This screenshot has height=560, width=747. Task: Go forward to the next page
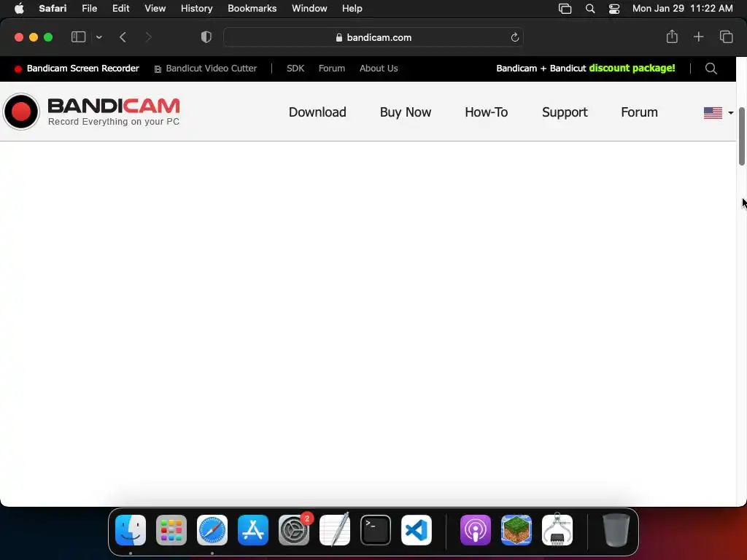pyautogui.click(x=148, y=37)
